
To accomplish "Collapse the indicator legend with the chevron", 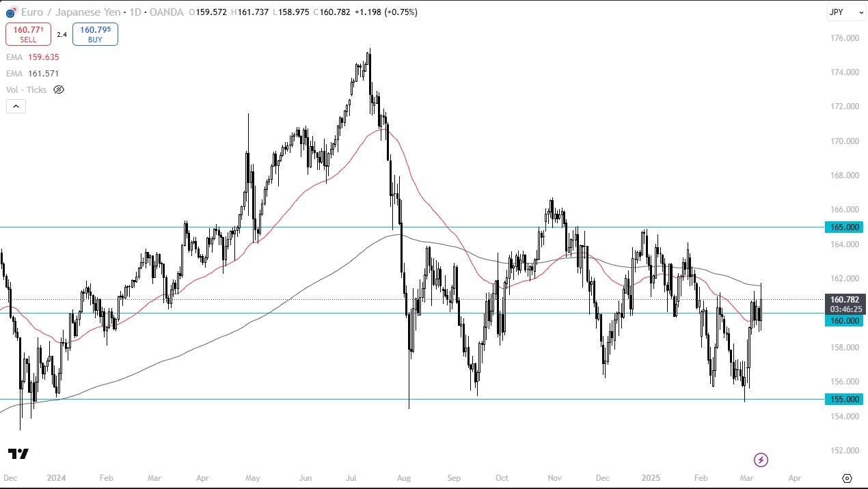I will (x=16, y=106).
